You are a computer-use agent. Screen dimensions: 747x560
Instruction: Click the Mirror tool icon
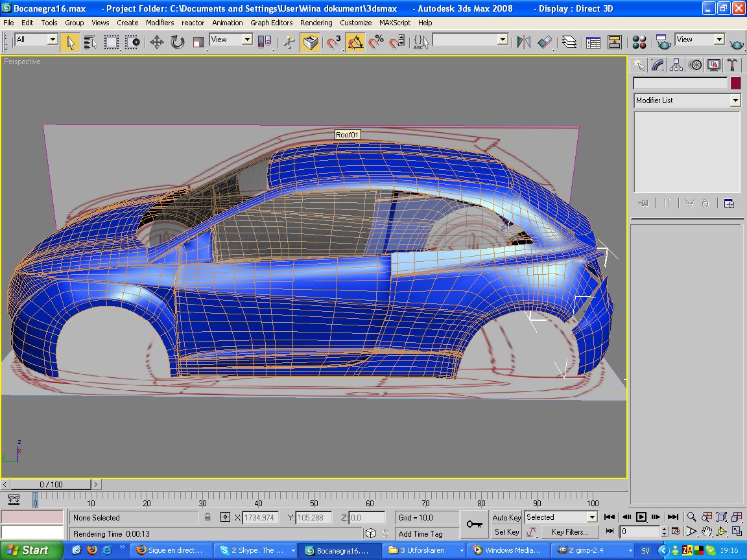[523, 43]
